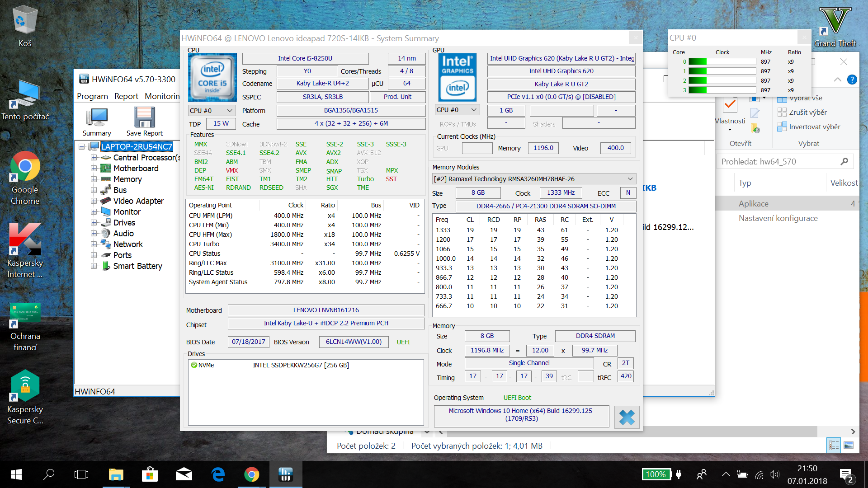The image size is (868, 488).
Task: Open the Program menu
Action: pos(92,96)
